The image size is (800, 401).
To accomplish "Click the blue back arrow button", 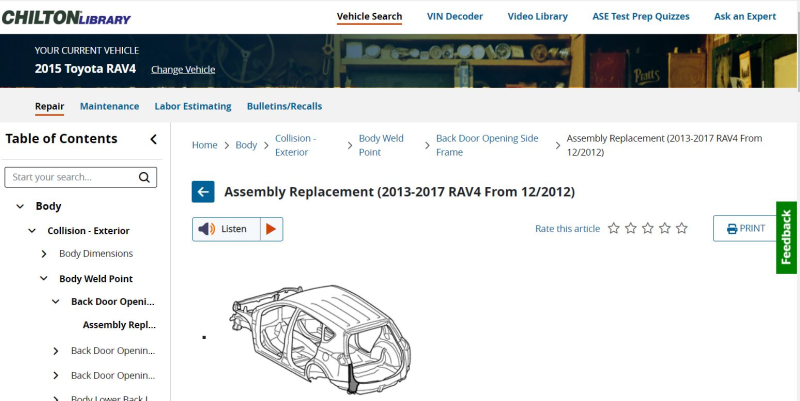I will click(203, 192).
